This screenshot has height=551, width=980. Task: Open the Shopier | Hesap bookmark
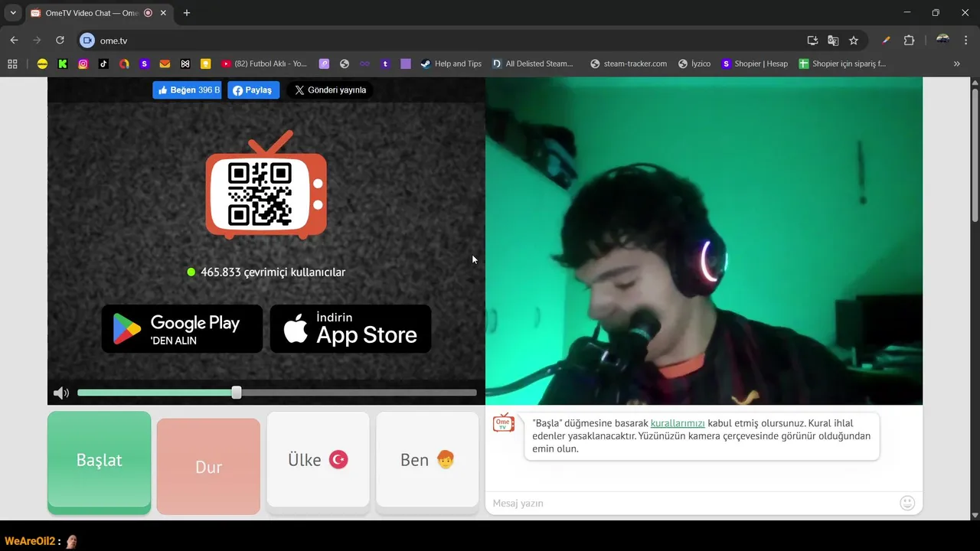coord(755,64)
